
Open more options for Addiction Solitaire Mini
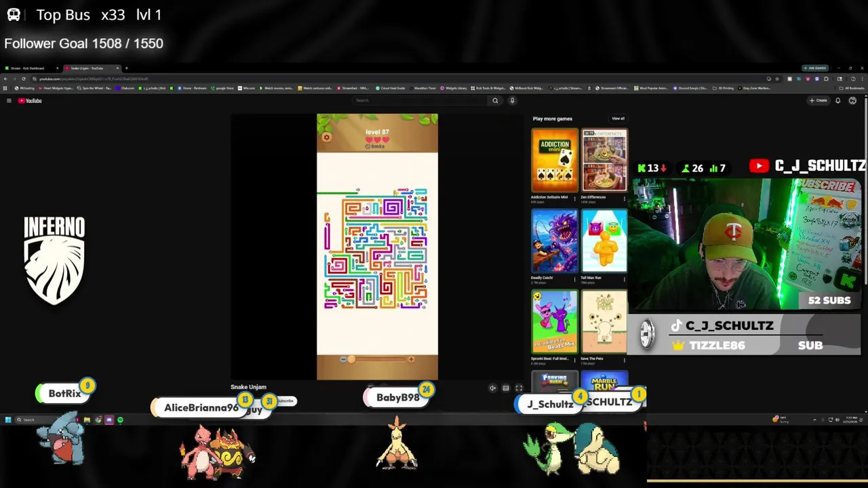575,199
